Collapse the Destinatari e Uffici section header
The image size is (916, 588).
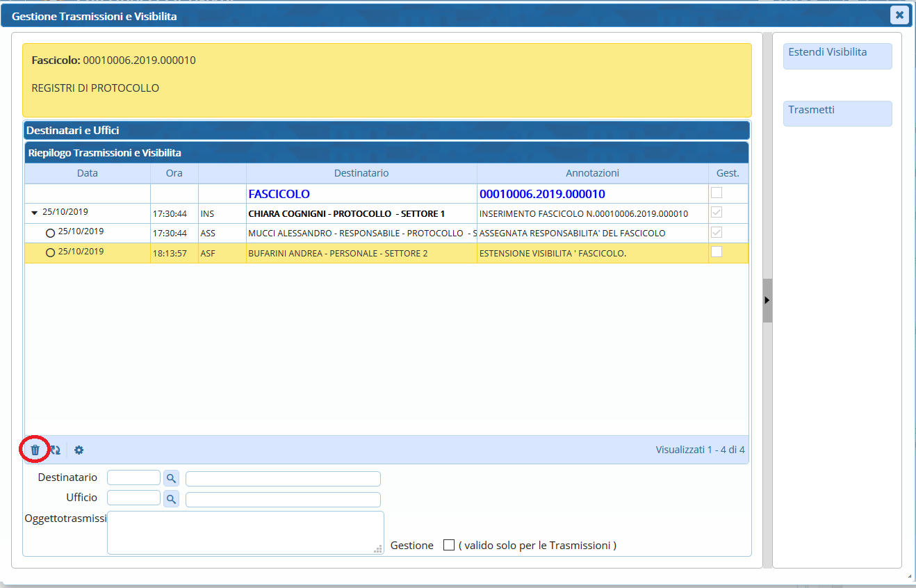pyautogui.click(x=386, y=130)
